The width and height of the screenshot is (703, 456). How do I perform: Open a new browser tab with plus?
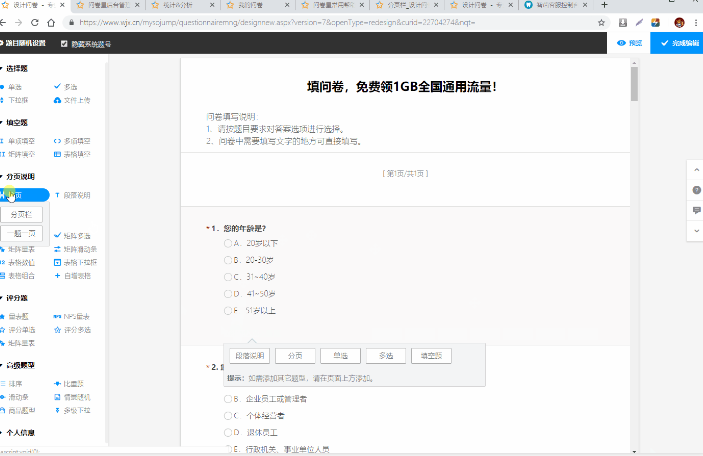(x=604, y=5)
